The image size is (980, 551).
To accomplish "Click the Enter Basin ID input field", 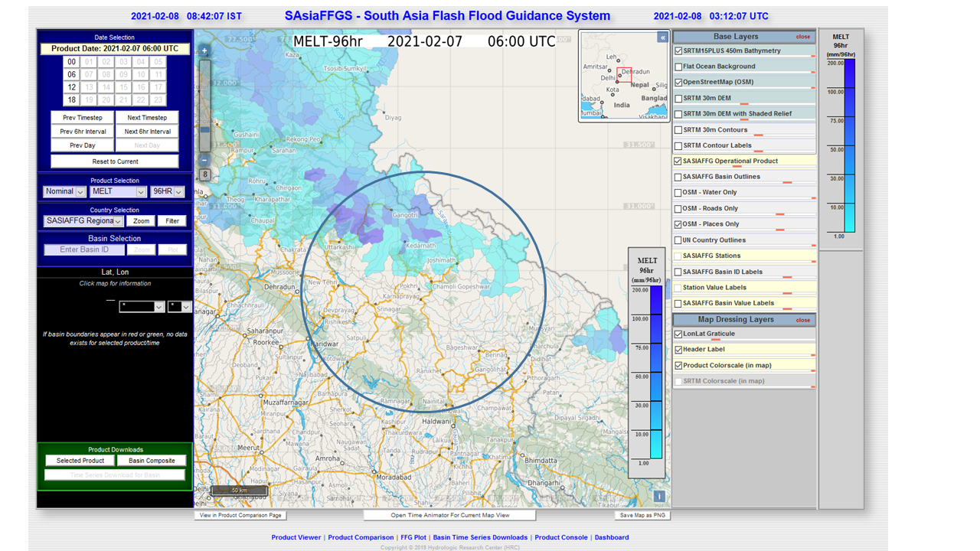I will tap(83, 249).
